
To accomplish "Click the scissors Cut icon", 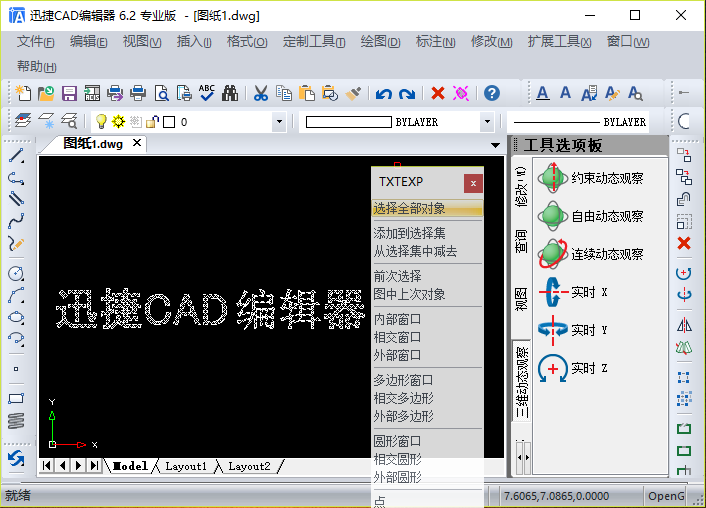I will tap(261, 93).
